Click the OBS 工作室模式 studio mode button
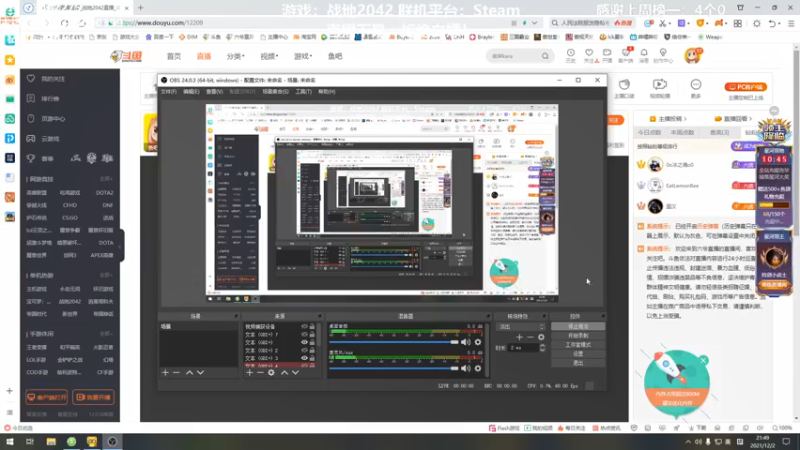800x450 pixels. [578, 345]
